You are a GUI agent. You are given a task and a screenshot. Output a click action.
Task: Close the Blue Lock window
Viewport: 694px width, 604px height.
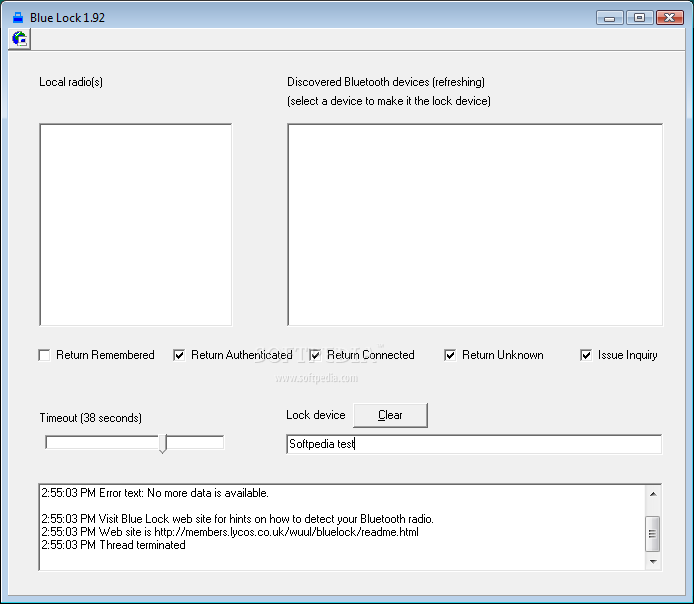click(x=669, y=18)
